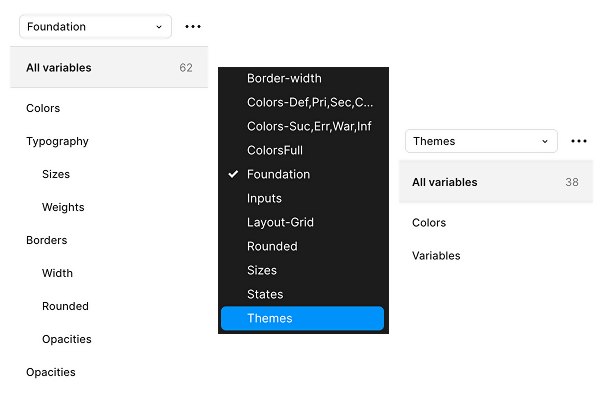Screen dimensions: 603x401
Task: Select Width under the Borders group
Action: click(x=57, y=273)
